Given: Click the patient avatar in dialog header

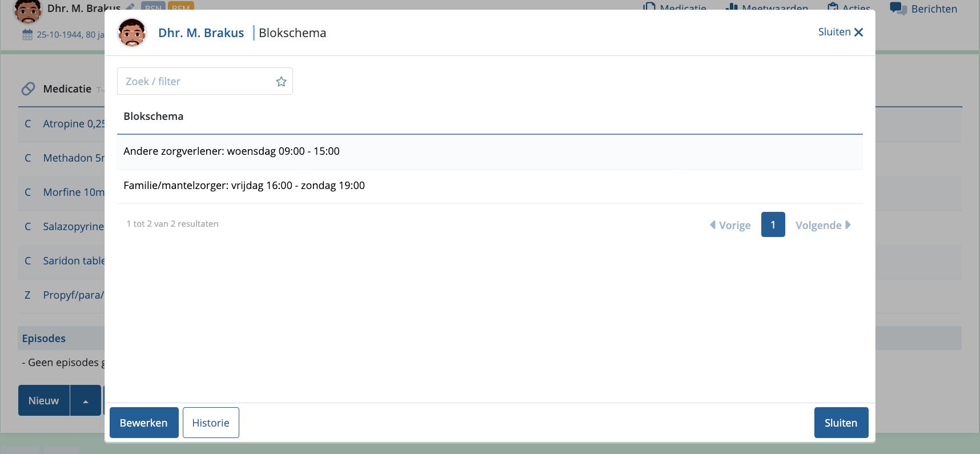Looking at the screenshot, I should coord(132,33).
